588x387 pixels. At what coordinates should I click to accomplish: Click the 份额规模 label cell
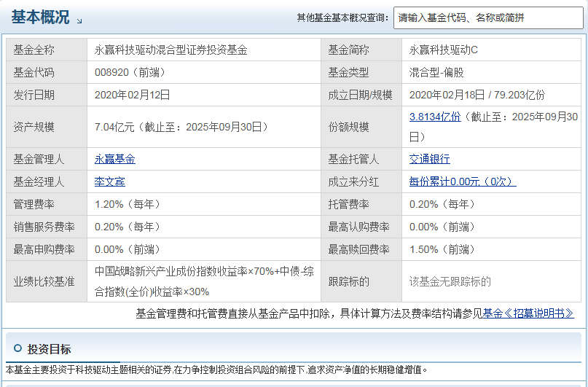[x=361, y=127]
